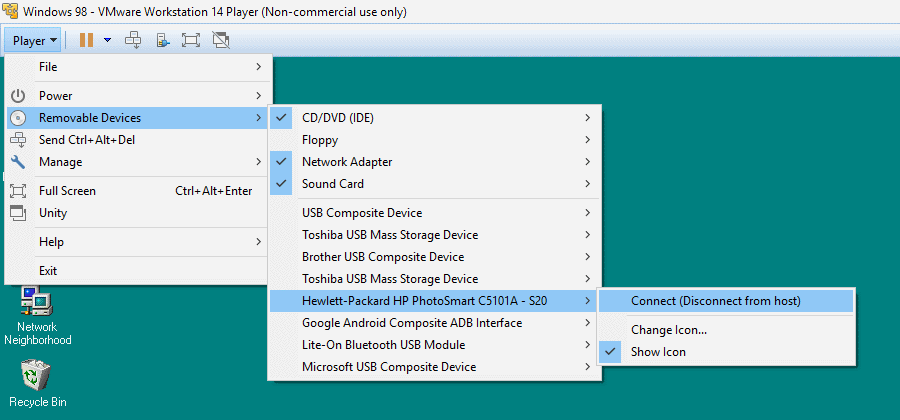Select Full Screen menu entry

tap(68, 191)
